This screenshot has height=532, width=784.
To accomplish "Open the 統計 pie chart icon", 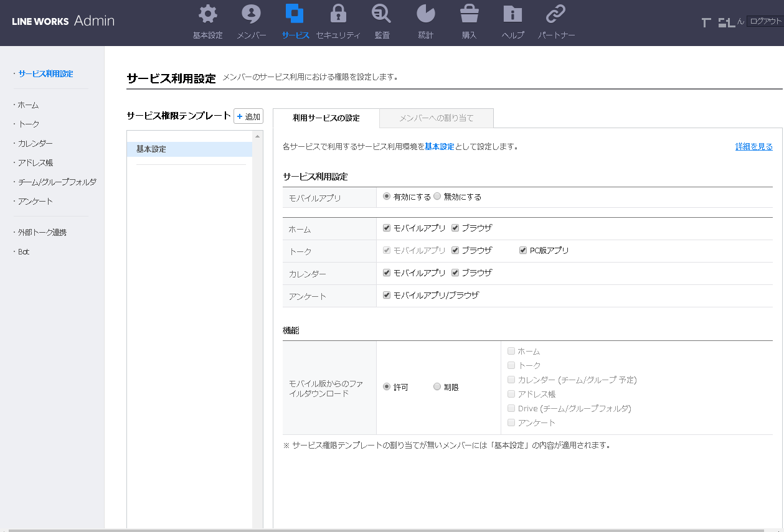I will click(x=425, y=14).
